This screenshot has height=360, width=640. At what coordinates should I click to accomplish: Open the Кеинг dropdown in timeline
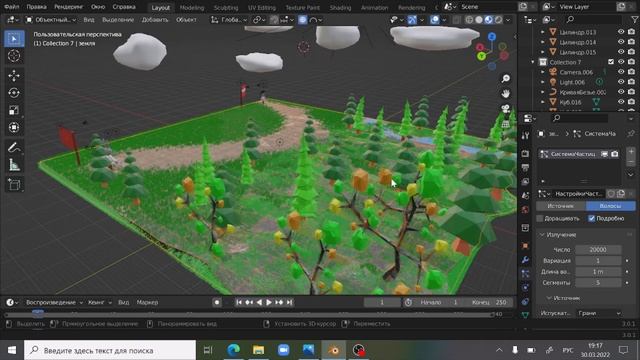[x=100, y=302]
